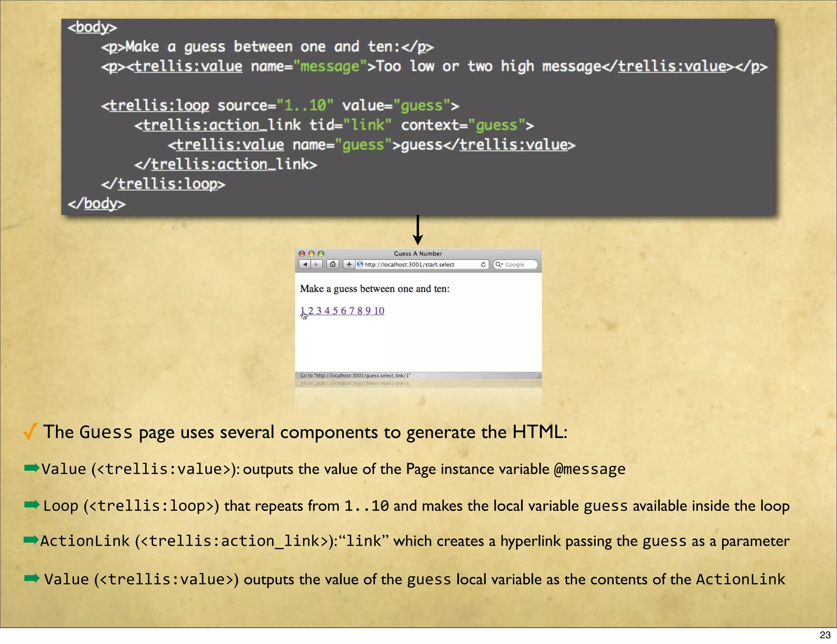This screenshot has height=644, width=837.
Task: Open the search magnifier dropdown in the Google field
Action: point(499,264)
